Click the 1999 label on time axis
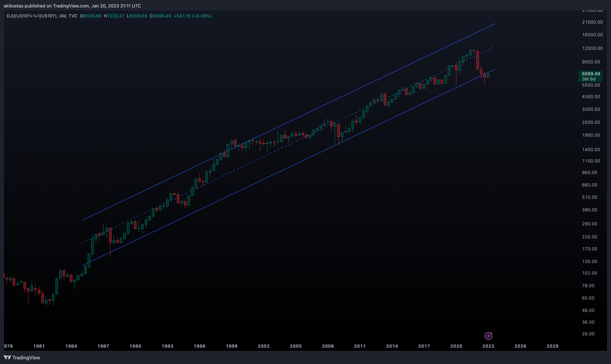This screenshot has height=364, width=611. click(x=231, y=346)
